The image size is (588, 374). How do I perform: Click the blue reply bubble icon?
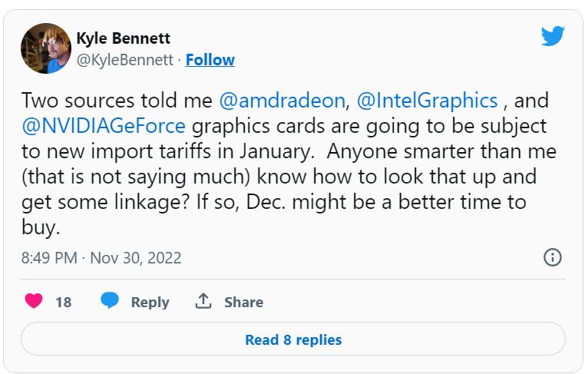point(110,301)
